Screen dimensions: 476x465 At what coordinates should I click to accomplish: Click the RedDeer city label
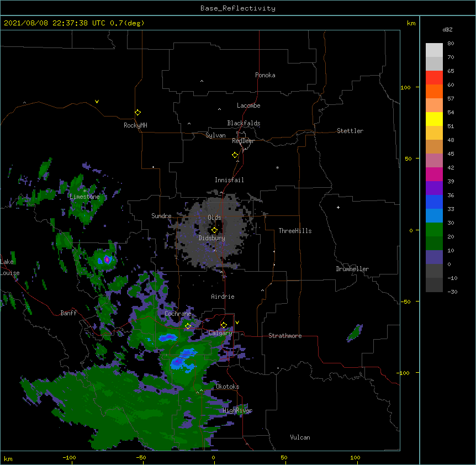coord(243,141)
